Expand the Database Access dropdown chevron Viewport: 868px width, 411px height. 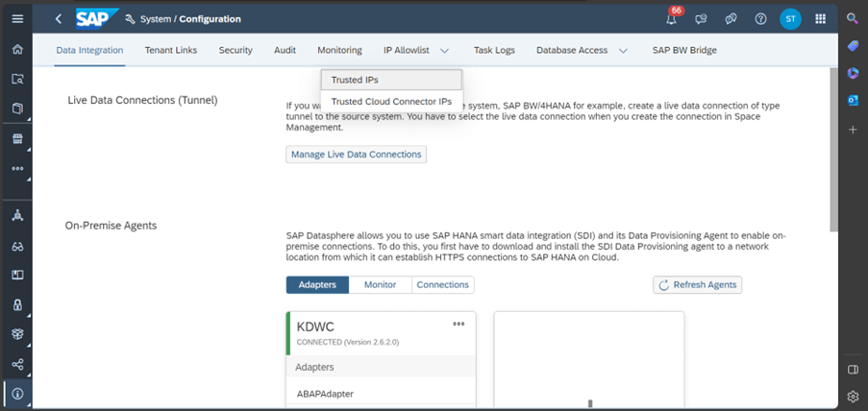pyautogui.click(x=623, y=50)
